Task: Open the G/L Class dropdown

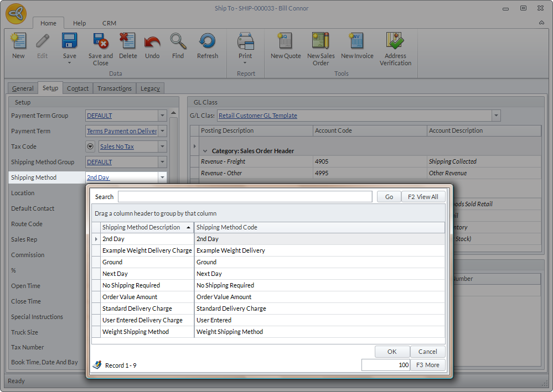Action: 496,116
